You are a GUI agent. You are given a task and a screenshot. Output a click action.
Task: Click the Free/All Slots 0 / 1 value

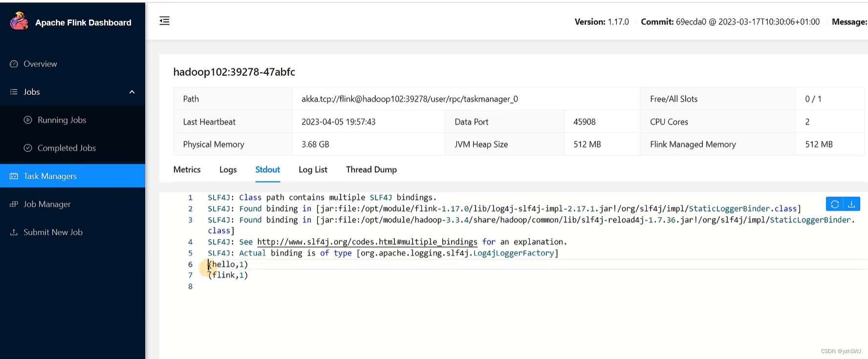point(813,99)
